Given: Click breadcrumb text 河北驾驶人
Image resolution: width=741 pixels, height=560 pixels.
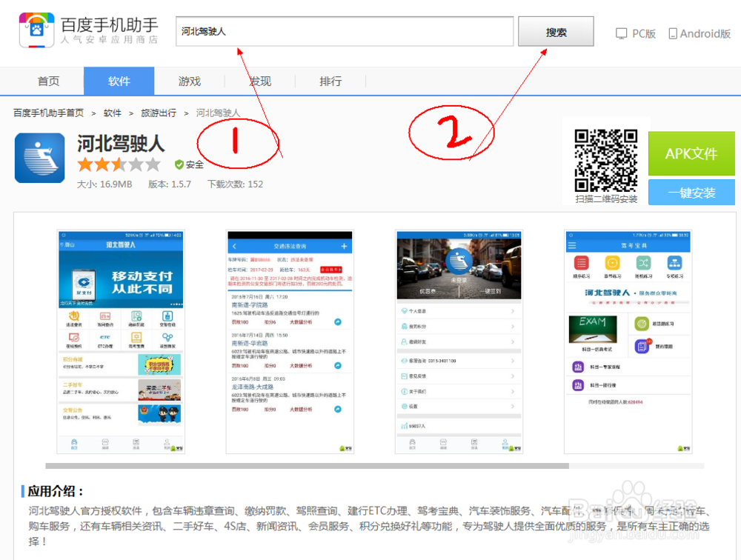Looking at the screenshot, I should pos(218,113).
